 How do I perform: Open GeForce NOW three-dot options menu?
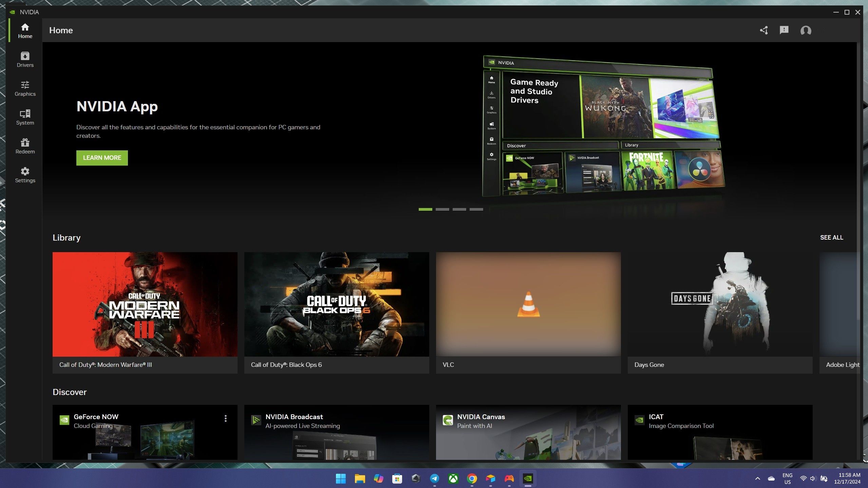(226, 418)
